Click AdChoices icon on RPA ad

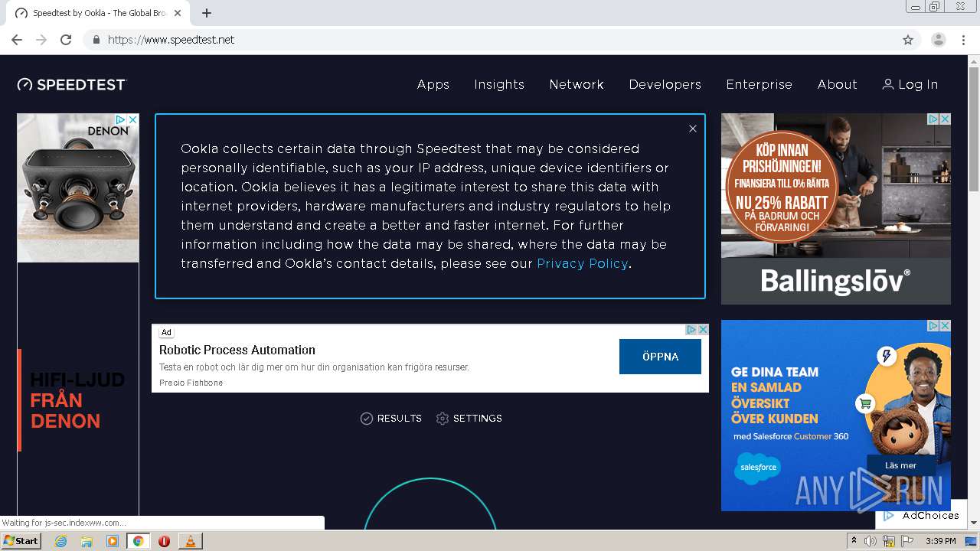click(x=691, y=330)
